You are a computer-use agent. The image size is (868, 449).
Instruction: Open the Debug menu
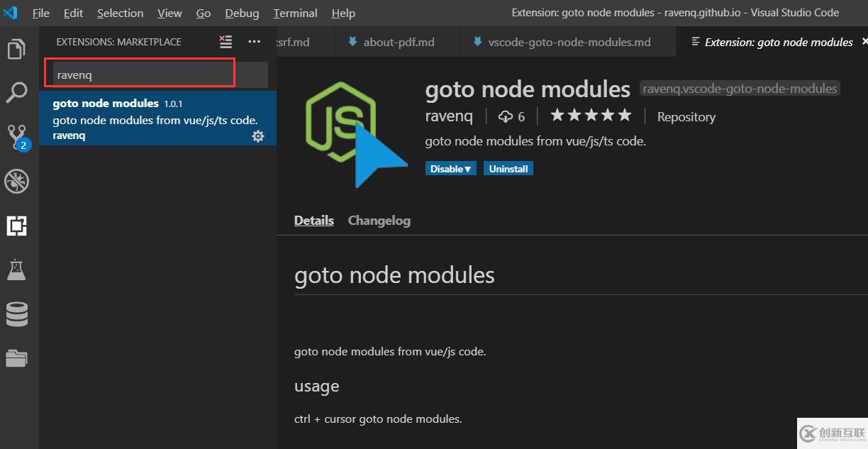242,13
